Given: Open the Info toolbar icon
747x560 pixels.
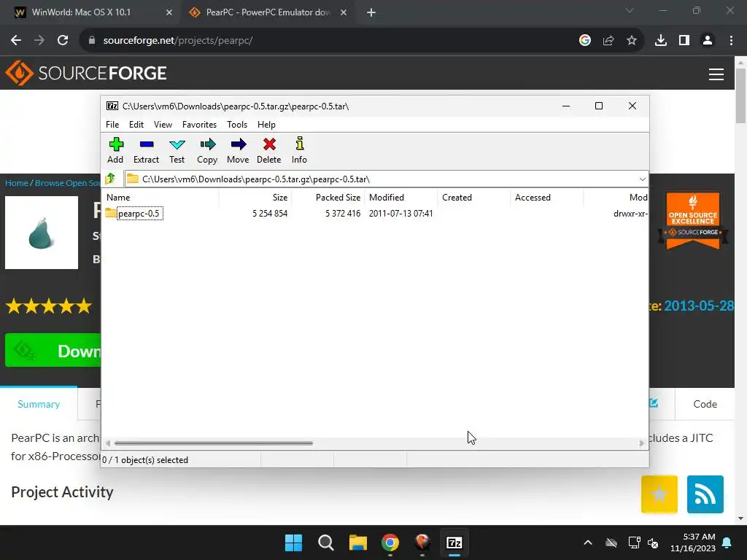Looking at the screenshot, I should click(299, 150).
